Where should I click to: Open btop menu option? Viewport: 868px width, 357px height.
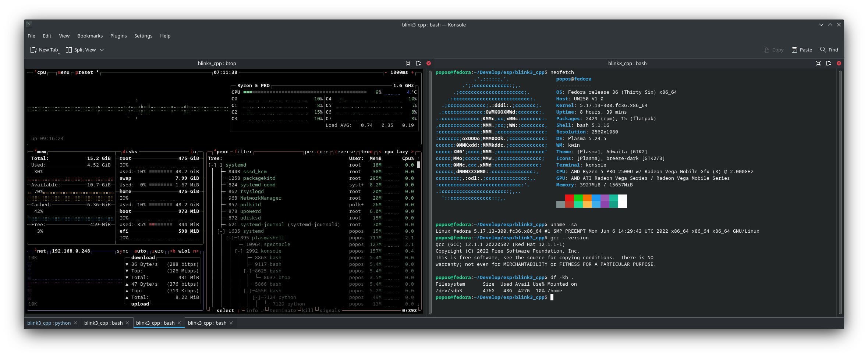(64, 72)
